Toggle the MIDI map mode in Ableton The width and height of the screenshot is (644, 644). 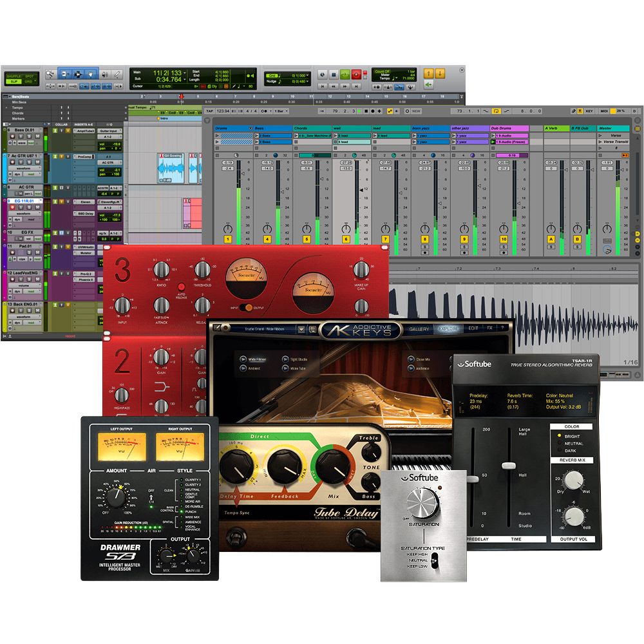tap(604, 111)
